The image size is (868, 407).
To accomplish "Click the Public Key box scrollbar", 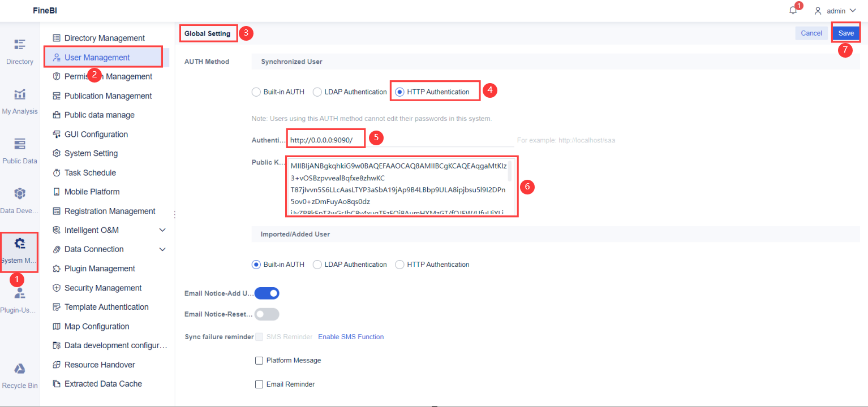I will pyautogui.click(x=510, y=171).
